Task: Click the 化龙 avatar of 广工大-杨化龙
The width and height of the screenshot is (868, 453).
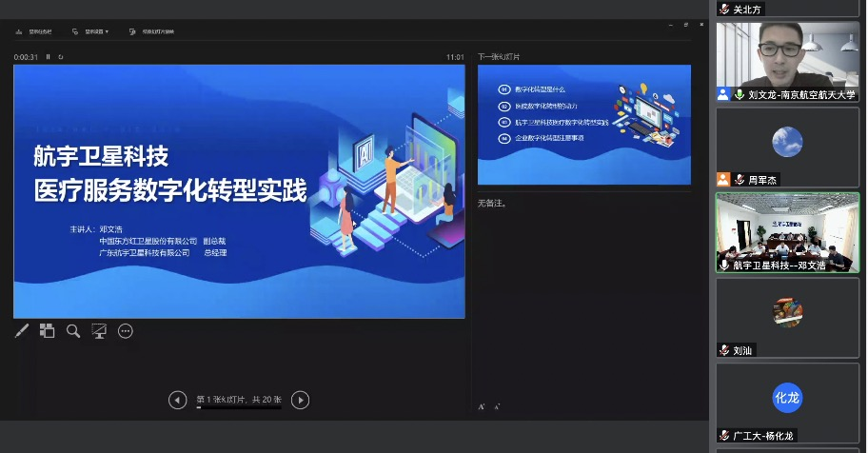Action: [787, 398]
